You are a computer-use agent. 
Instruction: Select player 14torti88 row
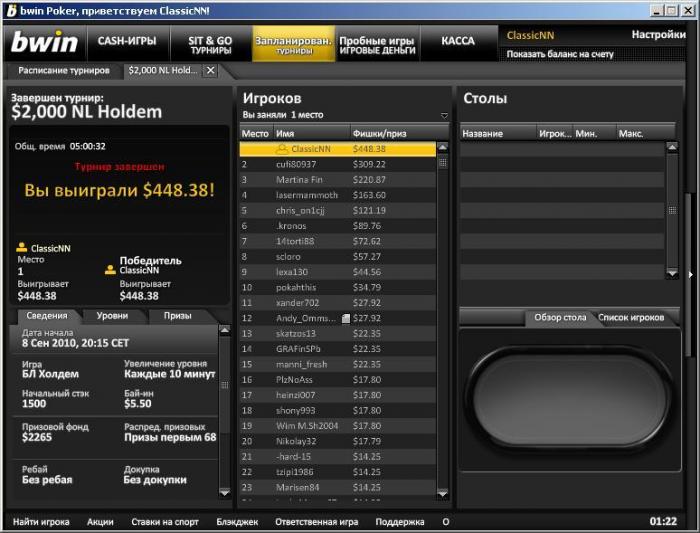click(x=338, y=242)
